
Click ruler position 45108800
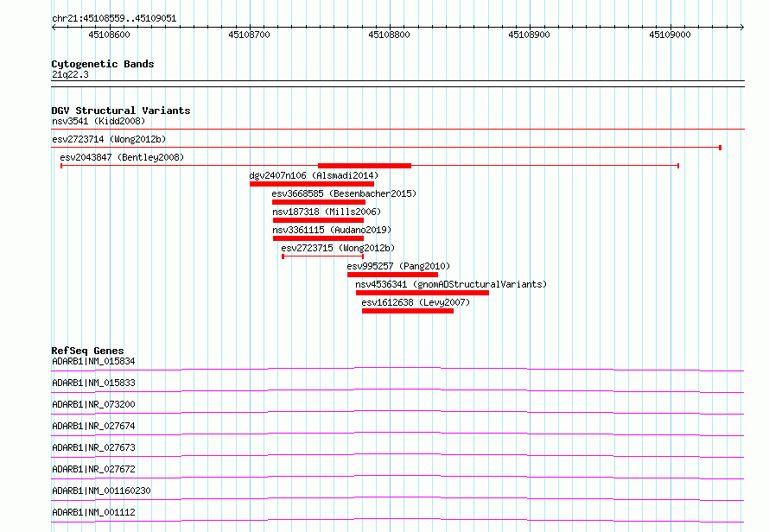pos(389,35)
